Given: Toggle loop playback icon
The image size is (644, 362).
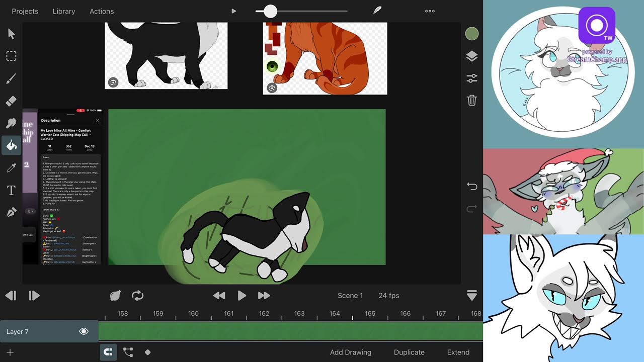Looking at the screenshot, I should coord(137,296).
